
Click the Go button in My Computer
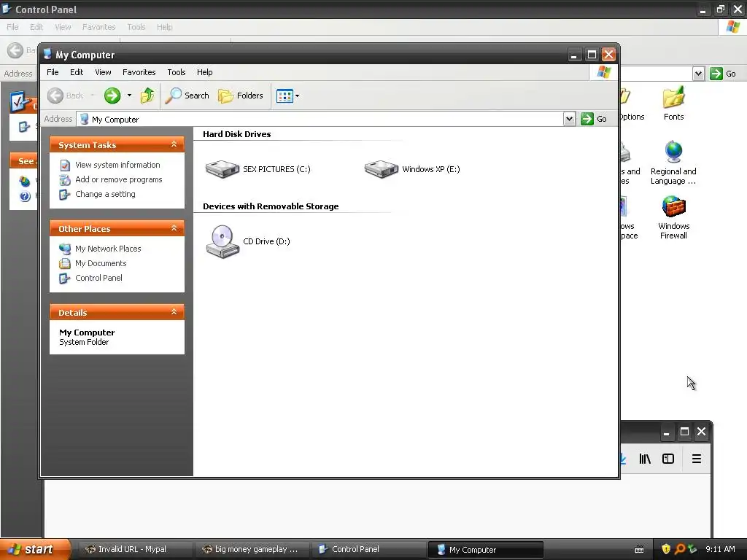point(594,119)
